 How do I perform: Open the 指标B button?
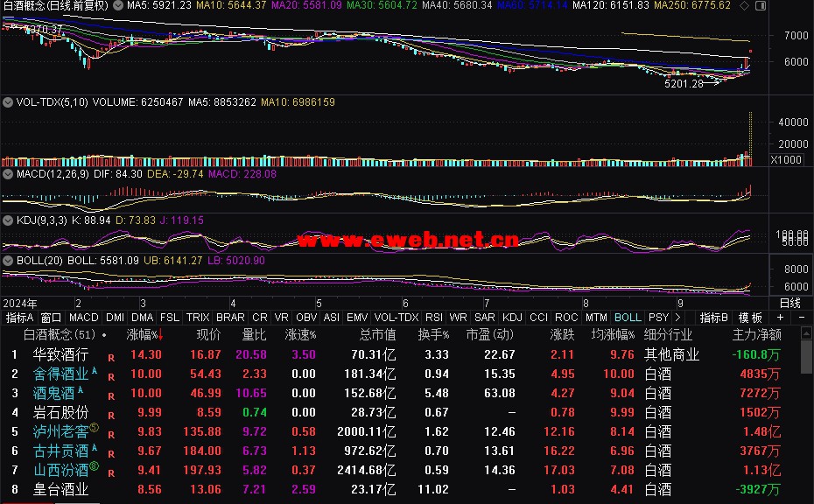pyautogui.click(x=714, y=317)
